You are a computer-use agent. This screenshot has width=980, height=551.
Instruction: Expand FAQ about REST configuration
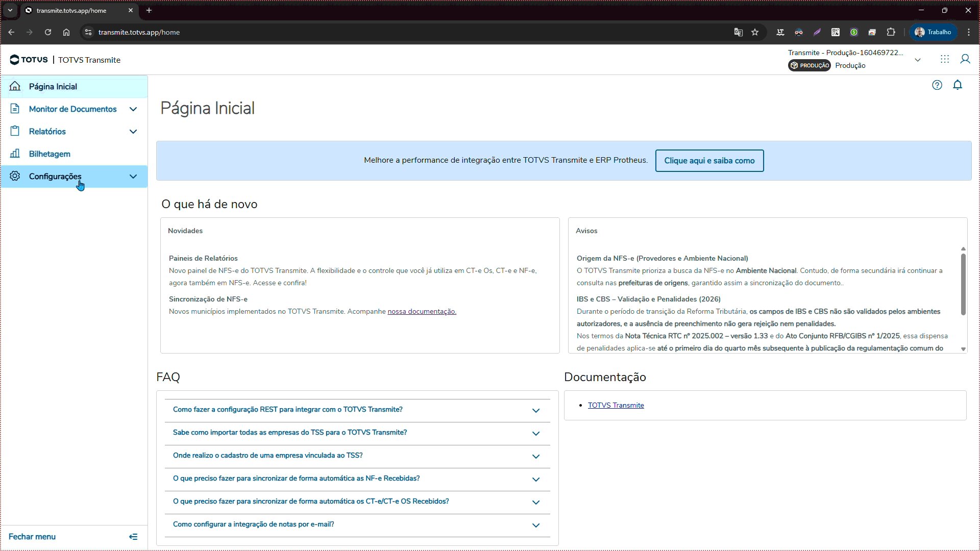tap(535, 410)
